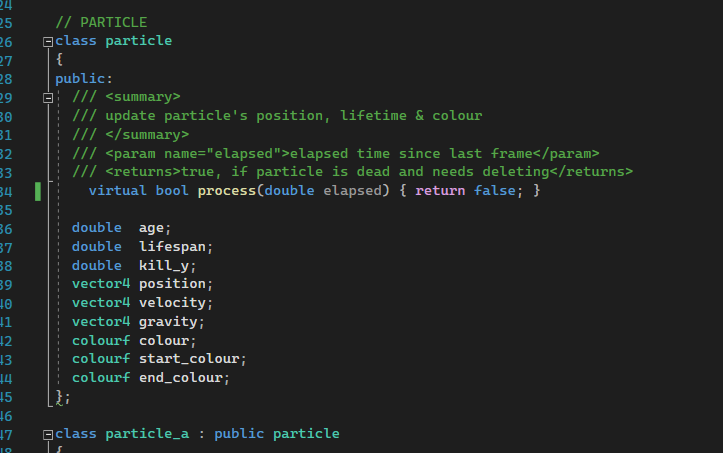The width and height of the screenshot is (723, 453).
Task: Collapse the class particle_a block
Action: coord(48,435)
